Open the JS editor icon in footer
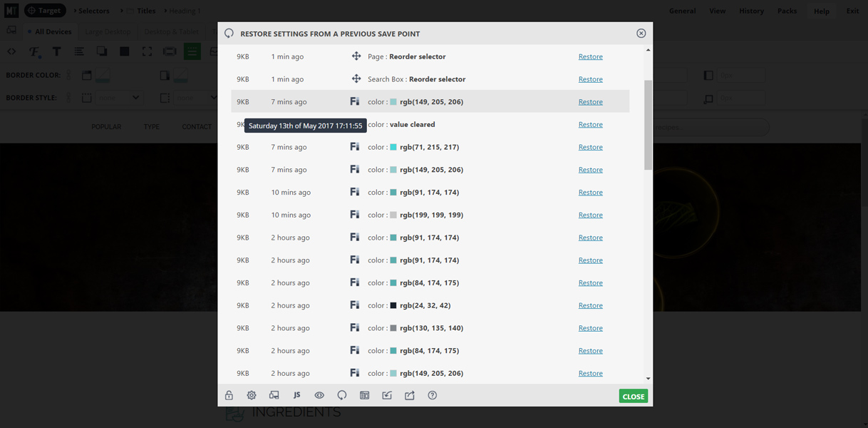This screenshot has height=428, width=868. (x=297, y=395)
